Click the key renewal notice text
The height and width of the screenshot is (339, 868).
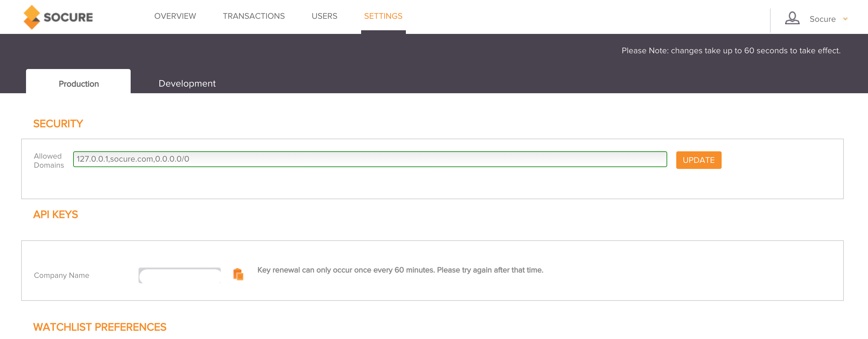pyautogui.click(x=400, y=270)
